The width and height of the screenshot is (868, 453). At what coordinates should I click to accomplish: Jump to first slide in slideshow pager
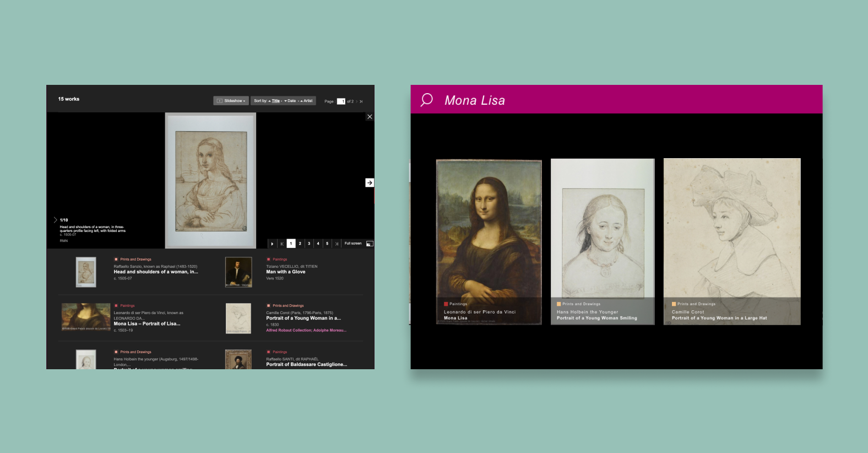[x=281, y=244]
